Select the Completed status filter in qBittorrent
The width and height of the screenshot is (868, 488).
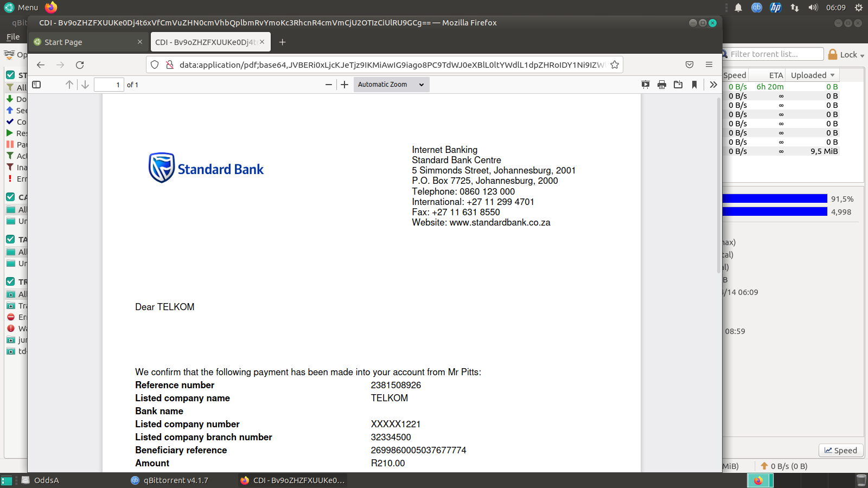16,122
